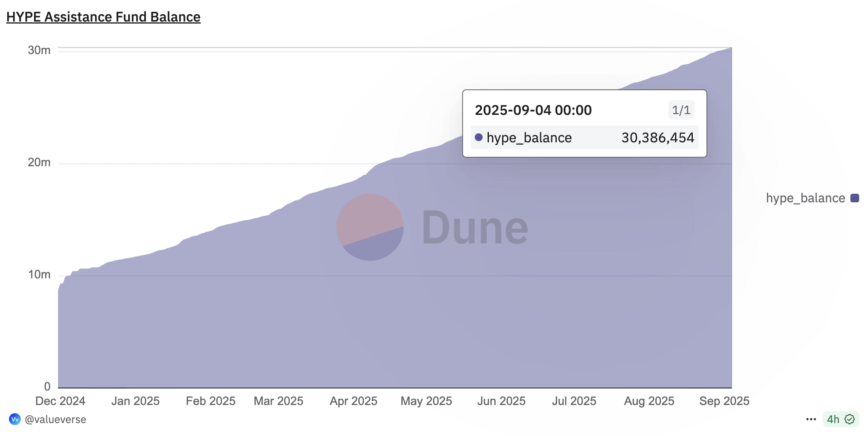Click the tooltip value 30,386,454

click(x=658, y=138)
